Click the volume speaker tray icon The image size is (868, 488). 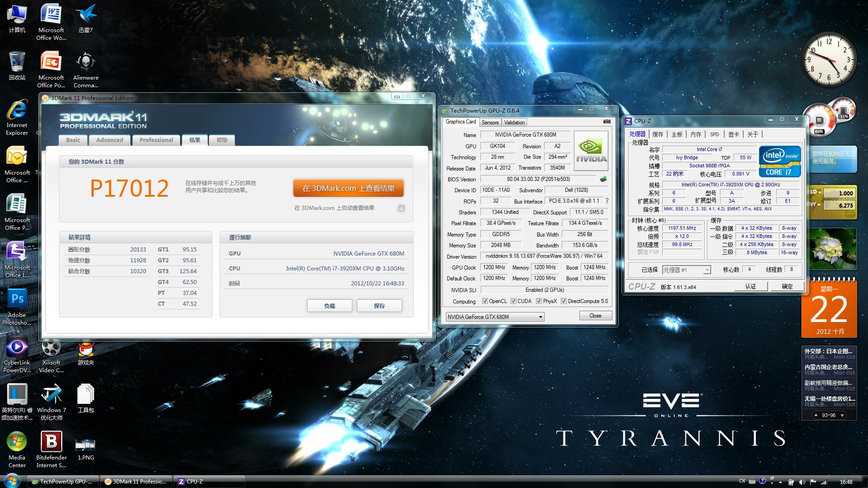tap(802, 482)
